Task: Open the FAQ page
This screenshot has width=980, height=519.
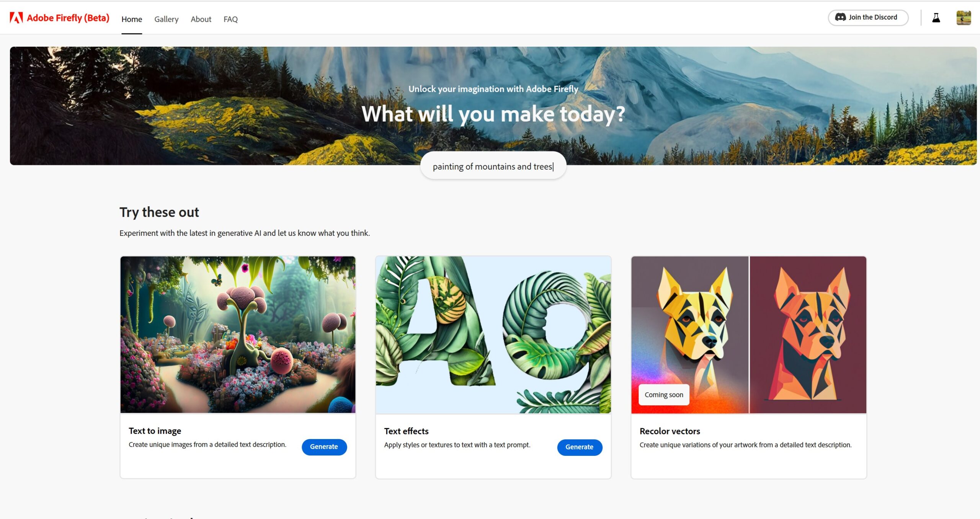Action: (x=230, y=19)
